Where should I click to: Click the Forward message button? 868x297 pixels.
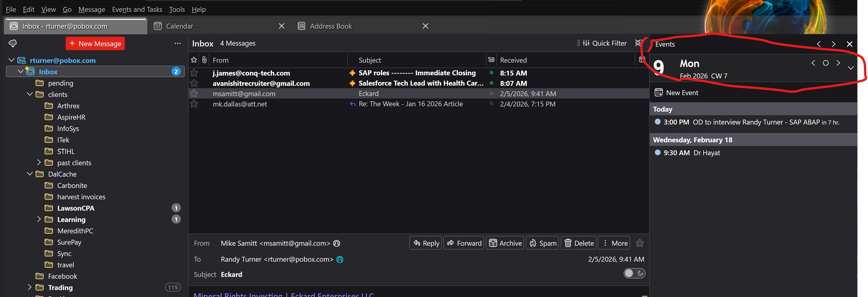pos(464,243)
